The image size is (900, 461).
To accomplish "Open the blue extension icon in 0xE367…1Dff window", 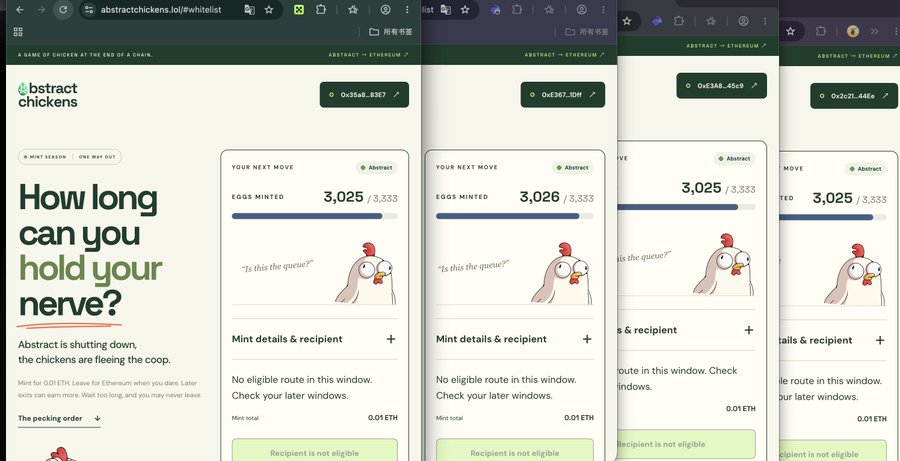I will click(495, 10).
